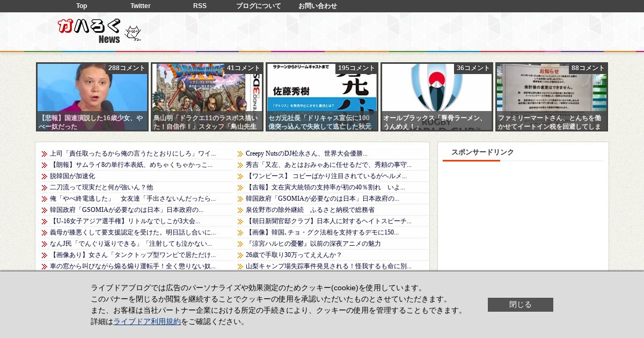Open 二刀流って現実だと何が強いん？他 article

coord(101,187)
